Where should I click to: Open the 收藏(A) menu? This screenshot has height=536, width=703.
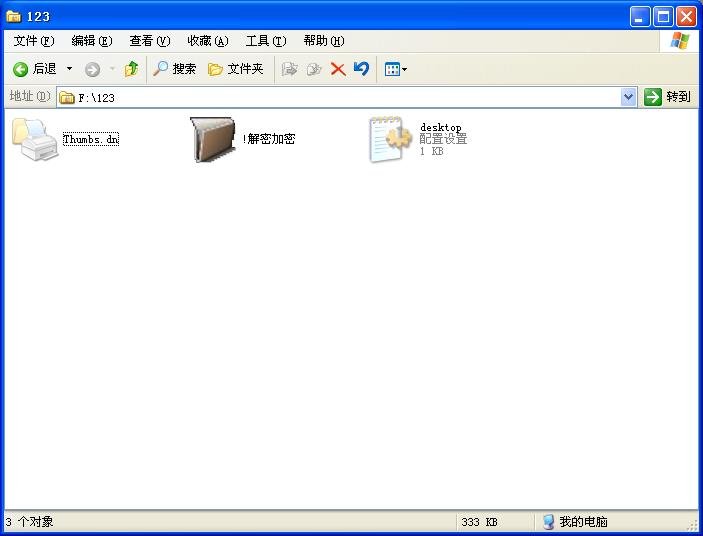pos(208,41)
